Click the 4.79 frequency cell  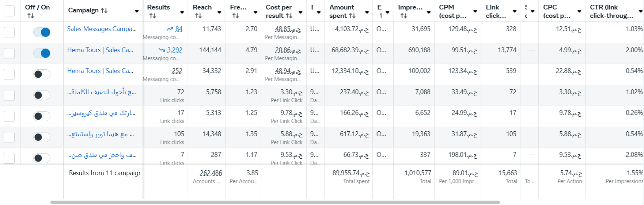pos(251,50)
